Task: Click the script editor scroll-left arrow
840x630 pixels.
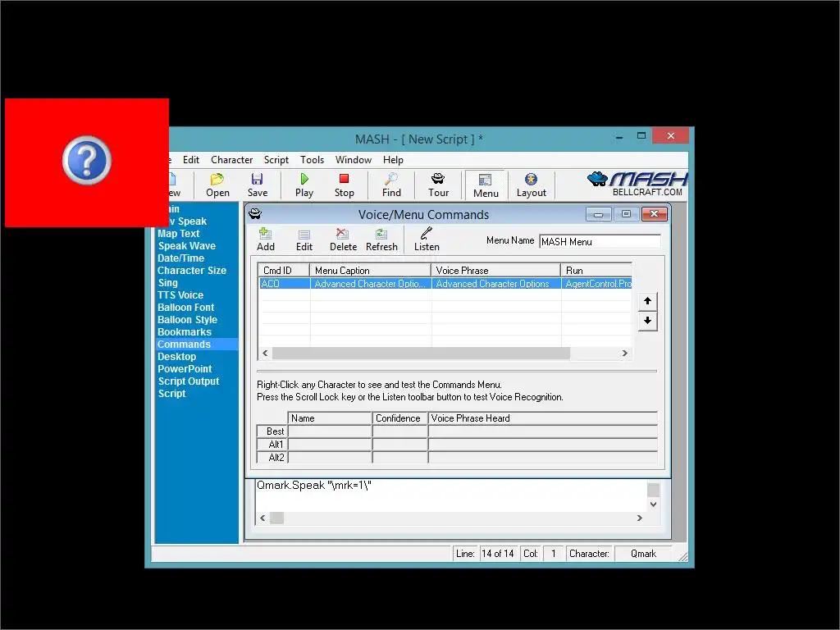Action: pyautogui.click(x=262, y=518)
